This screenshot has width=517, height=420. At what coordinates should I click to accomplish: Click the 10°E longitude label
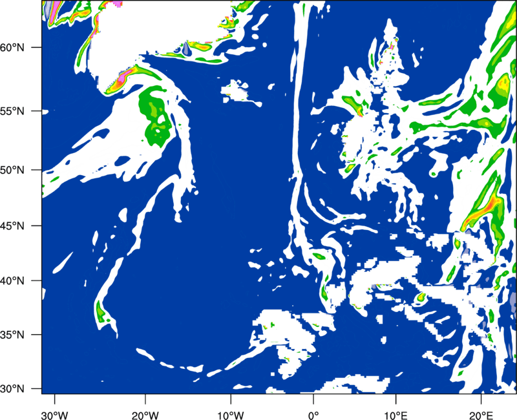pos(396,415)
